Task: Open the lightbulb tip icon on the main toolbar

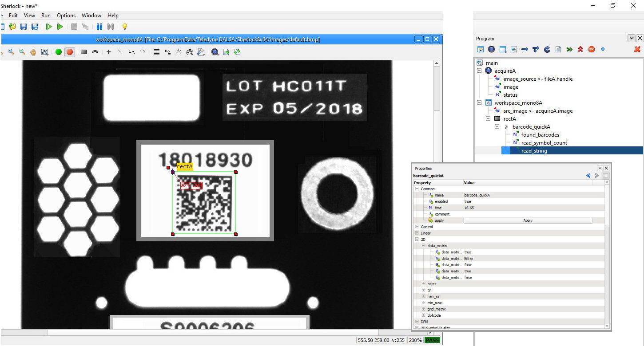Action: pyautogui.click(x=125, y=27)
